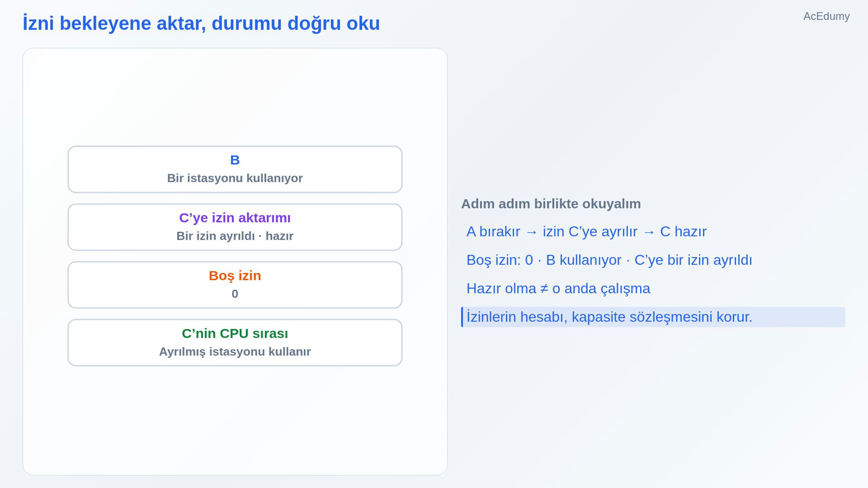The height and width of the screenshot is (488, 868).
Task: Select the 'Boş izin' heading
Action: click(x=235, y=275)
